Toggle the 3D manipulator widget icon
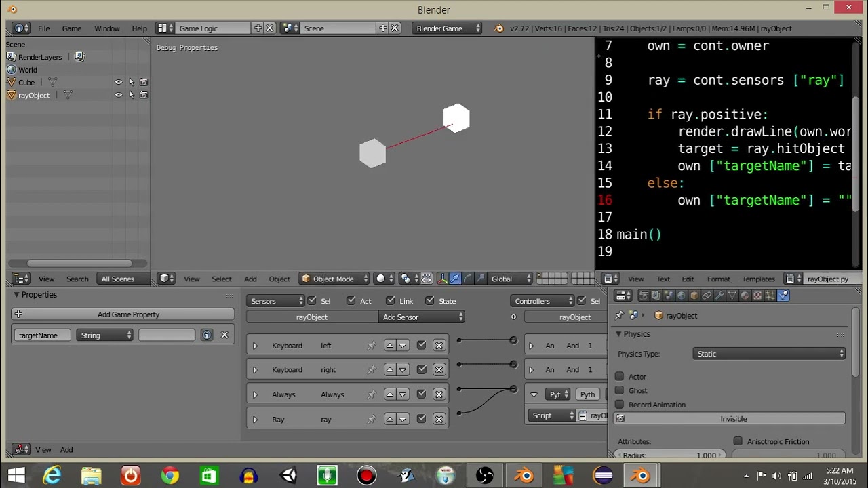 coord(442,279)
